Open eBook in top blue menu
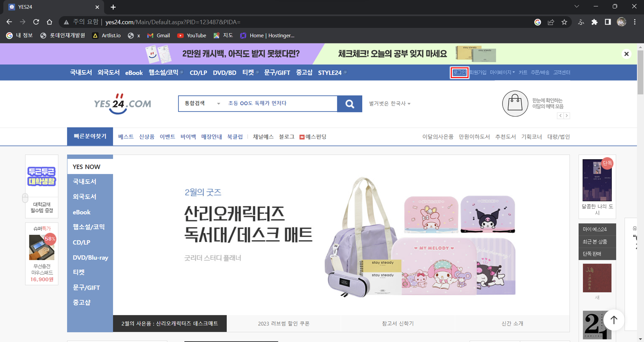The image size is (644, 342). pos(134,73)
